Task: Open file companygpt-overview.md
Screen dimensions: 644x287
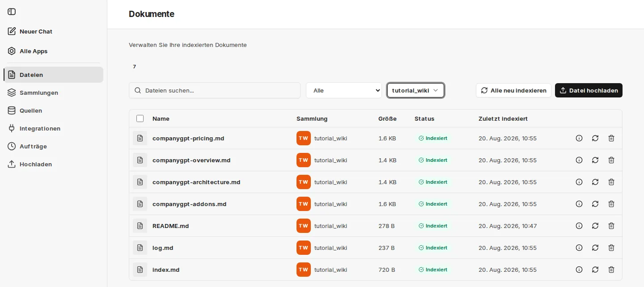Action: [x=191, y=160]
